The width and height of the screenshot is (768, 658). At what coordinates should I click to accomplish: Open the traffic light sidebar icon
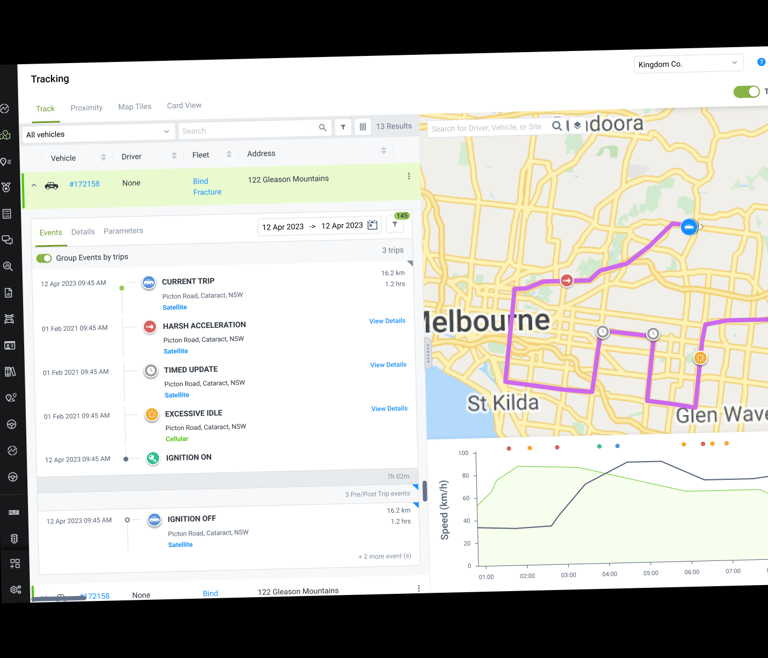click(14, 538)
